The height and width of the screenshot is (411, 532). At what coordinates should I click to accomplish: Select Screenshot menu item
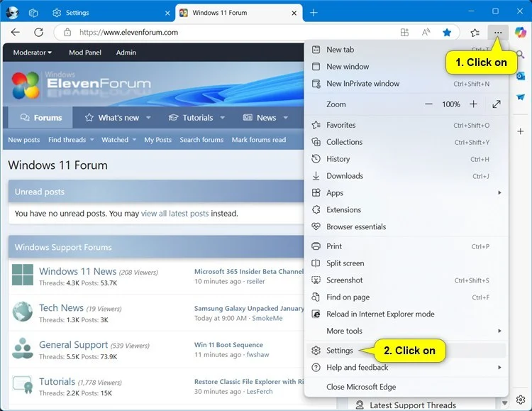[406, 280]
